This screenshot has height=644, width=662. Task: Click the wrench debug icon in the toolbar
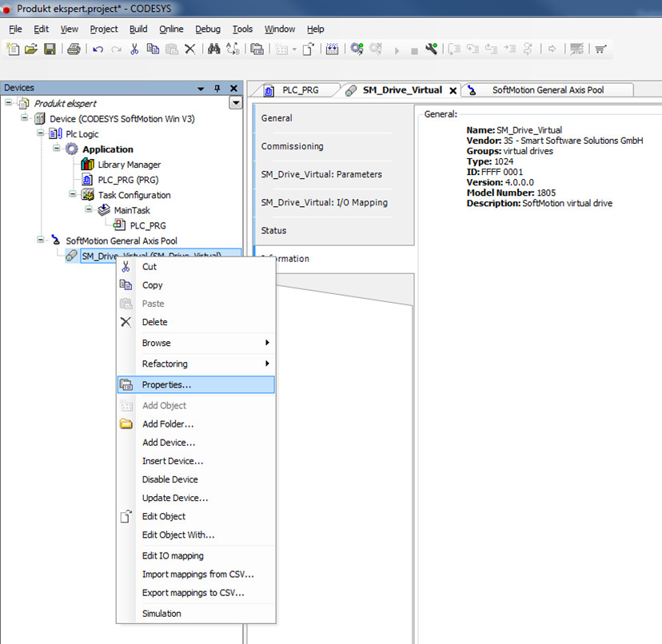(x=432, y=49)
